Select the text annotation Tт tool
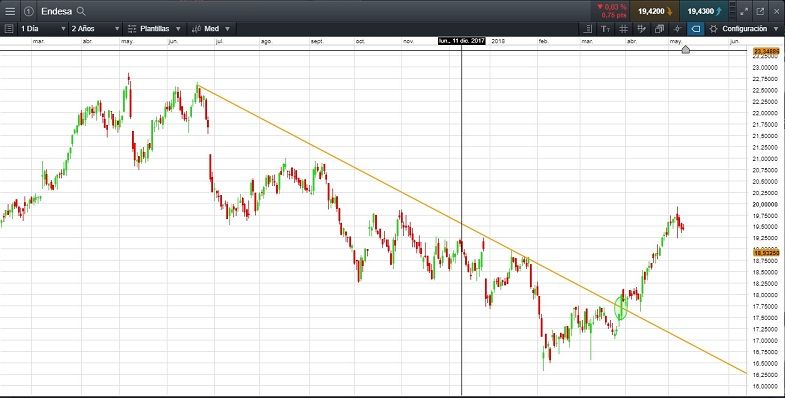This screenshot has height=398, width=785. [605, 29]
